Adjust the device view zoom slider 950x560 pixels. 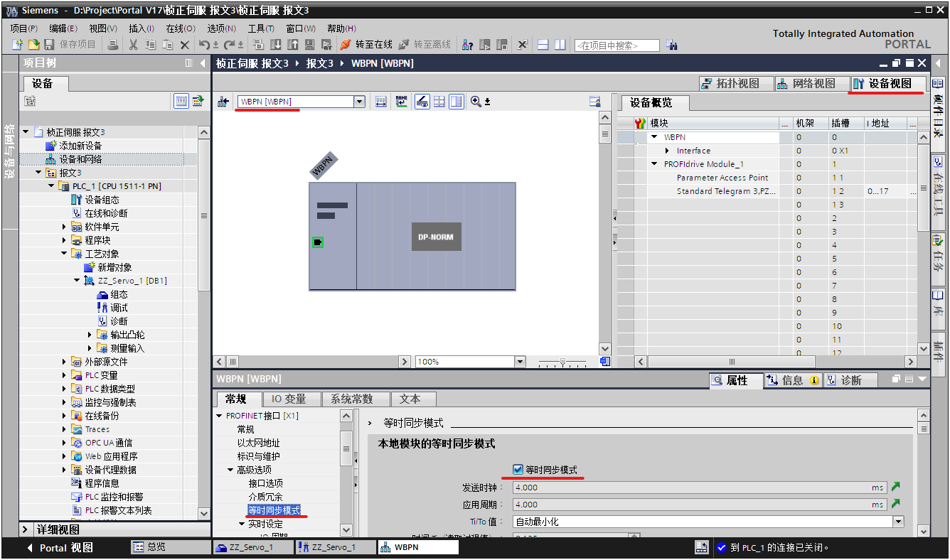[563, 362]
